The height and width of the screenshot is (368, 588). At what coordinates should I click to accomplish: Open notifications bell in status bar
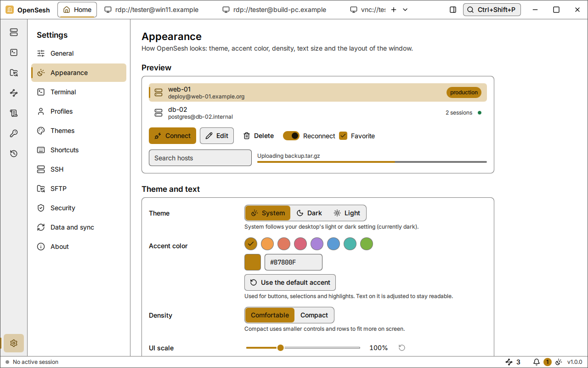click(537, 362)
